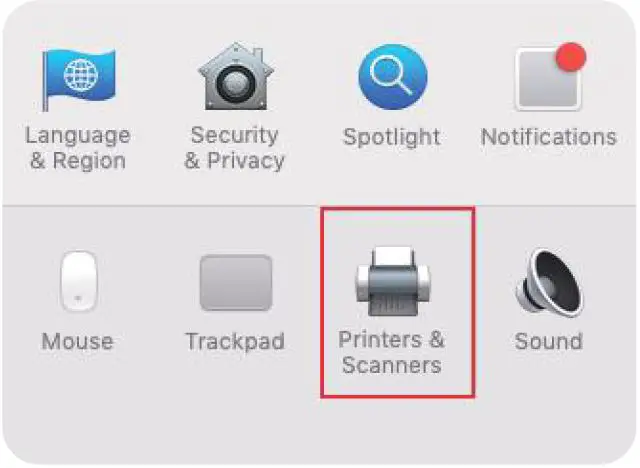The height and width of the screenshot is (468, 640).
Task: Click the Printers & Scanners printer icon
Action: coord(393,282)
